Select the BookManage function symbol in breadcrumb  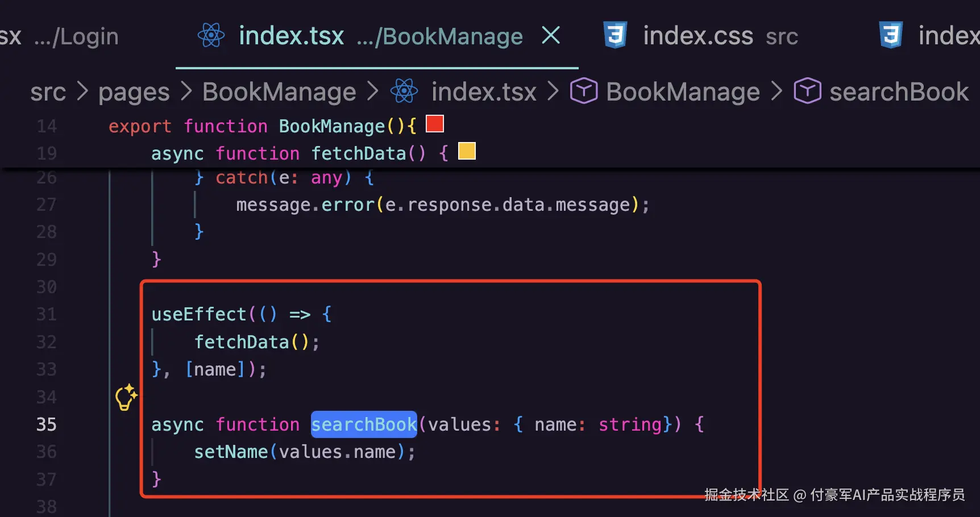[683, 92]
